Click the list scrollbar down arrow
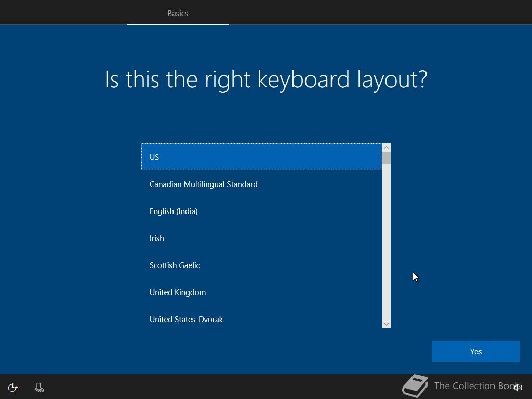The height and width of the screenshot is (399, 532). 387,324
